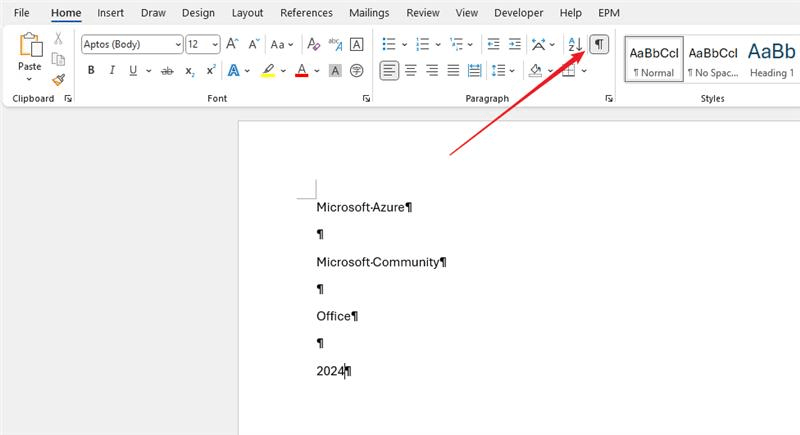Launch the Paragraph settings dialog
800x435 pixels.
click(609, 98)
